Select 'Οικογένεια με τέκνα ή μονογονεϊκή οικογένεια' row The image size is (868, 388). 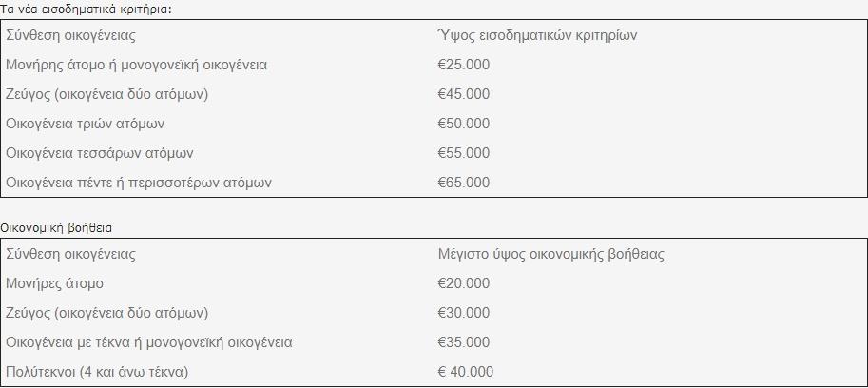tap(434, 342)
